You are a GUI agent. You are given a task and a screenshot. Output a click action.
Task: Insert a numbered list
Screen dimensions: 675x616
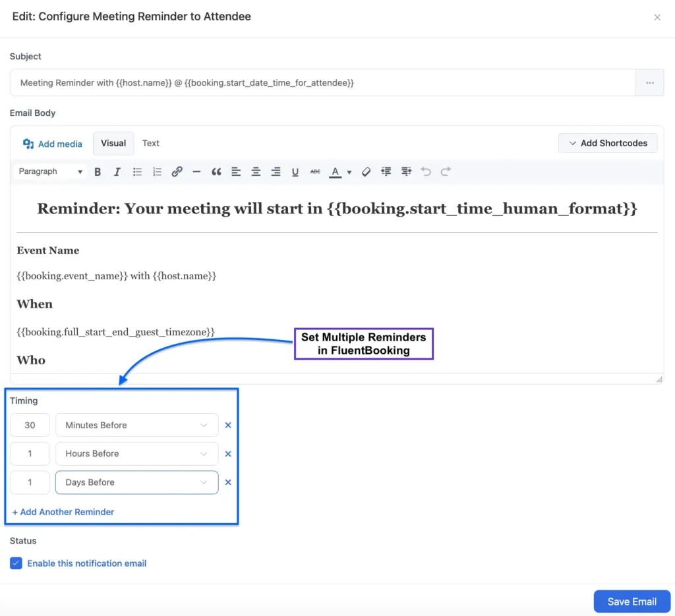[157, 171]
